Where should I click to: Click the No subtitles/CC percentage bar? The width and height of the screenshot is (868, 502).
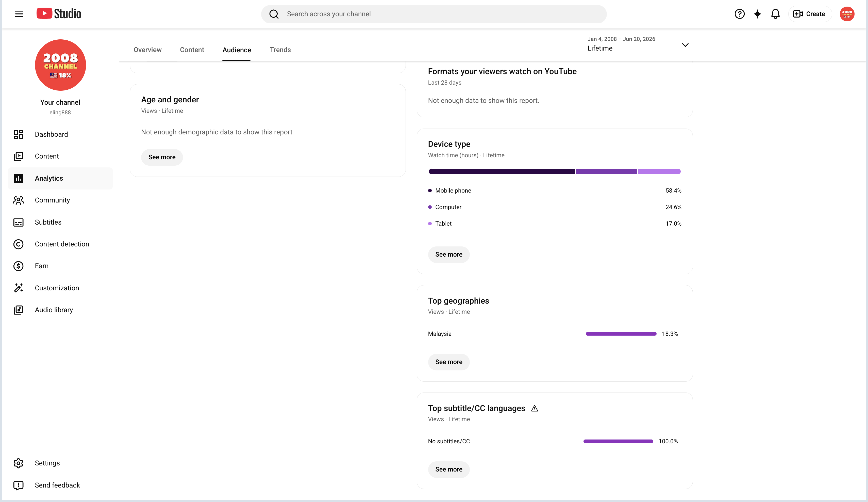coord(618,441)
